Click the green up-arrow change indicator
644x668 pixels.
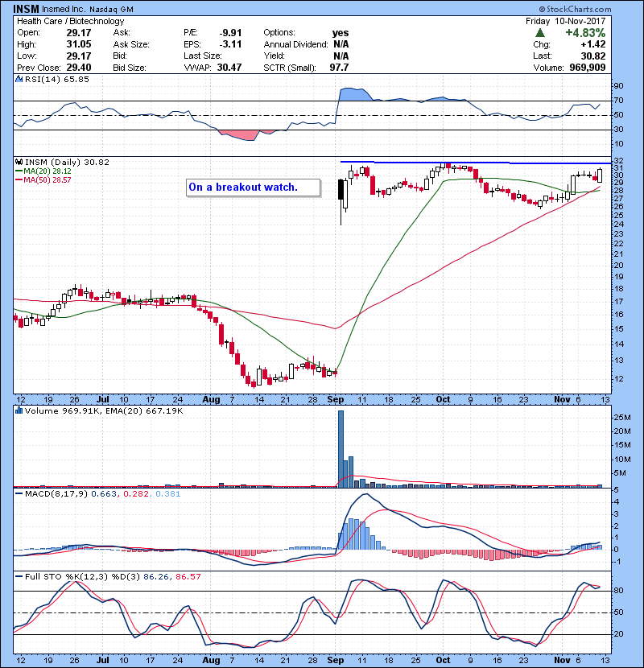[x=540, y=33]
